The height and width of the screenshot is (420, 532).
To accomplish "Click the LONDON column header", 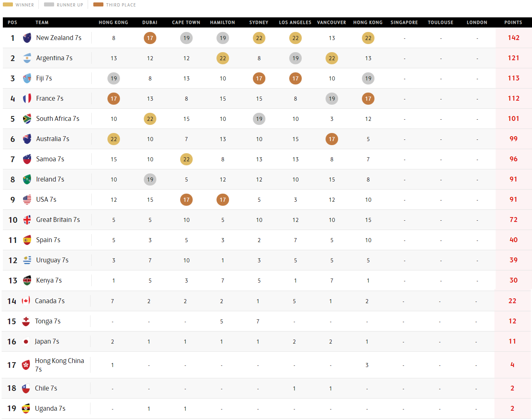I will [477, 23].
